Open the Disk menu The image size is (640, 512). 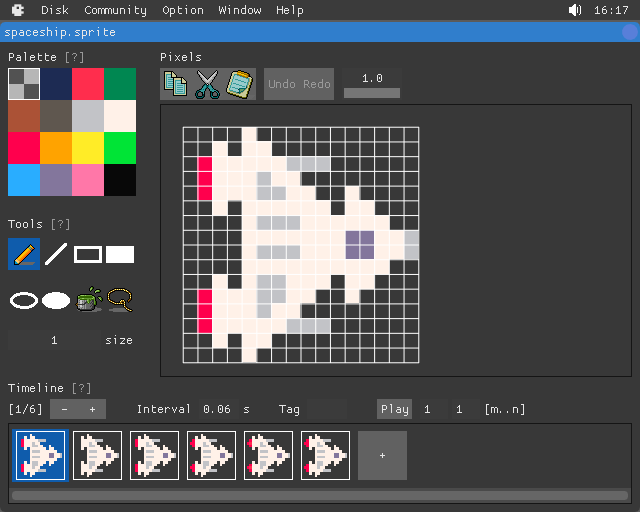coord(55,10)
